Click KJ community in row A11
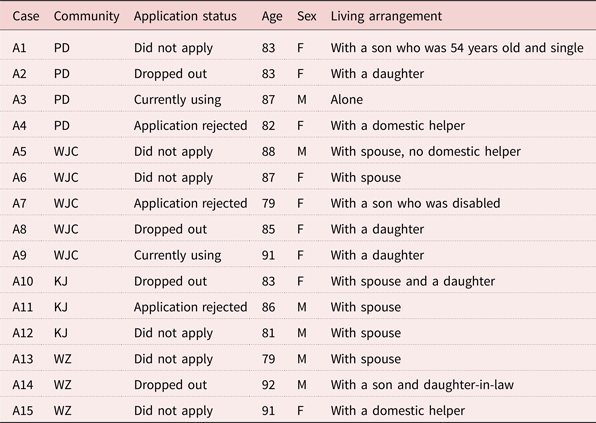This screenshot has height=423, width=596. click(61, 307)
